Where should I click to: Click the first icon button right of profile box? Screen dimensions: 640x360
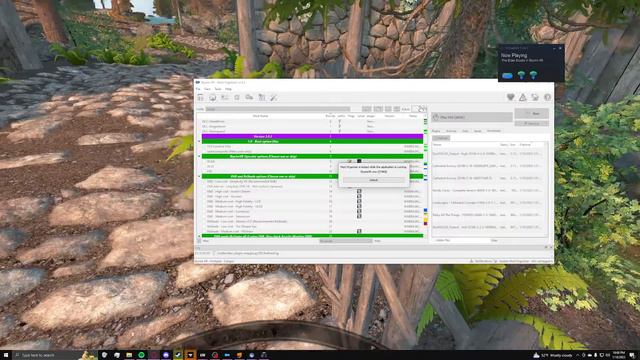tap(367, 109)
